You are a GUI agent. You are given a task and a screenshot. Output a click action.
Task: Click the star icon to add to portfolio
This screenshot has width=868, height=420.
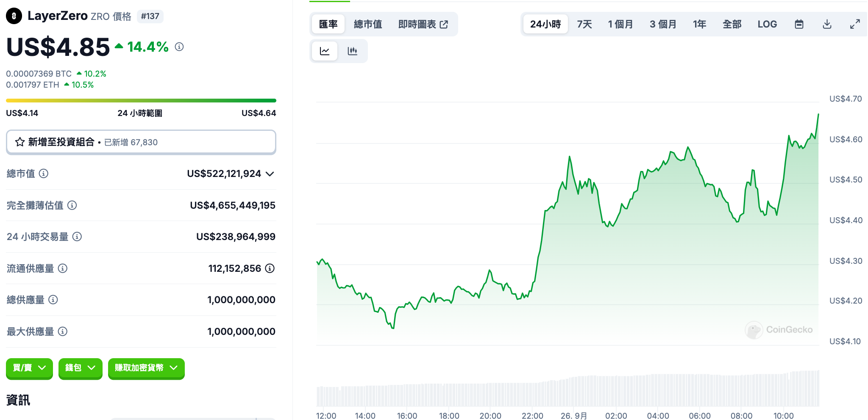(x=20, y=142)
